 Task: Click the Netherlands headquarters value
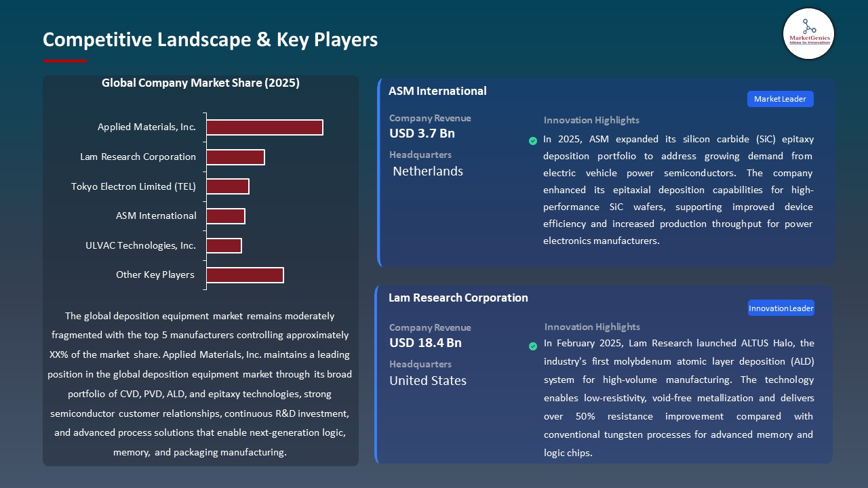428,171
